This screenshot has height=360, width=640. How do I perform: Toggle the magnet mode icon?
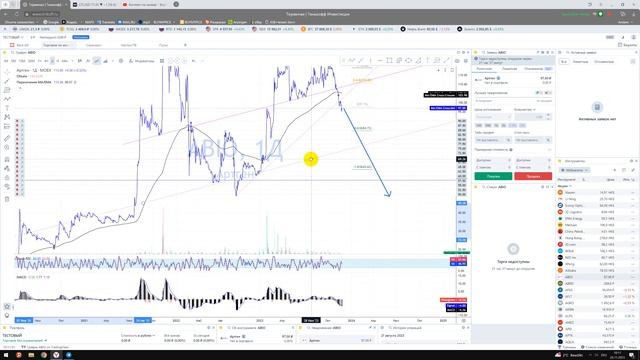pyautogui.click(x=7, y=159)
